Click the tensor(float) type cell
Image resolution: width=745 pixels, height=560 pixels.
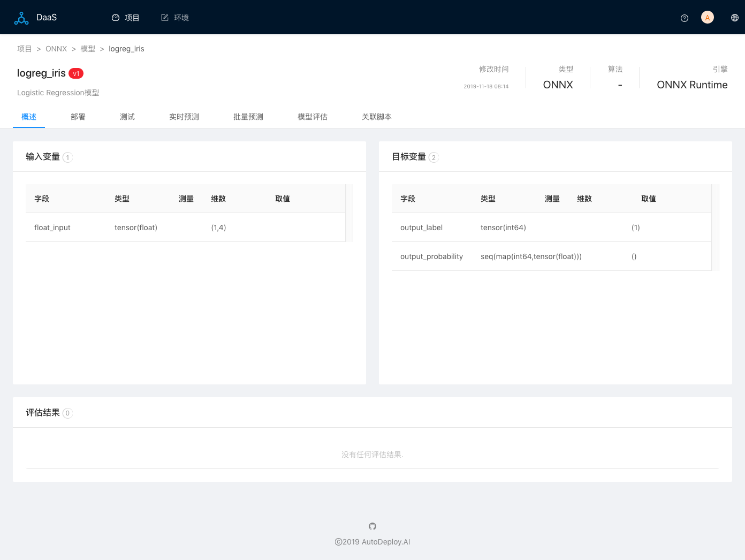pyautogui.click(x=136, y=228)
